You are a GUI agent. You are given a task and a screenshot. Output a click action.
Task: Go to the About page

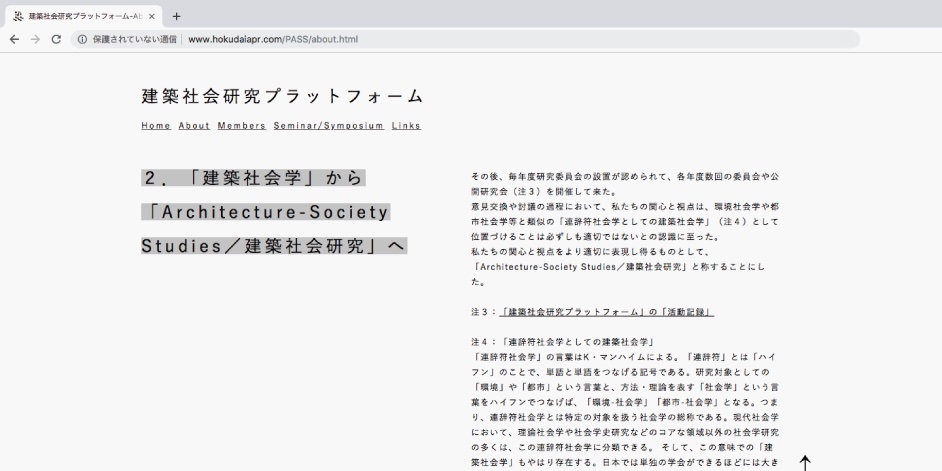pyautogui.click(x=194, y=126)
